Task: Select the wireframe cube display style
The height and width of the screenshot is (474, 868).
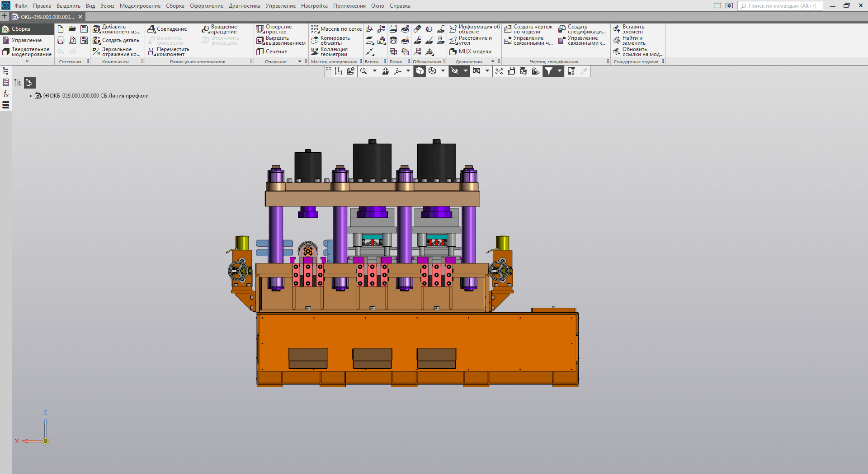Action: coord(432,71)
